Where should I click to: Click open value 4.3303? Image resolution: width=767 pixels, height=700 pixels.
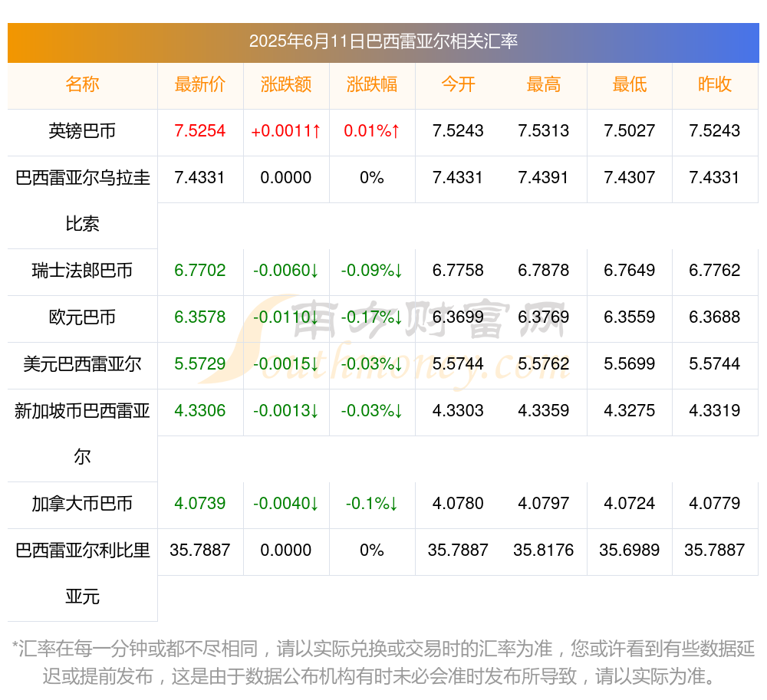click(458, 411)
